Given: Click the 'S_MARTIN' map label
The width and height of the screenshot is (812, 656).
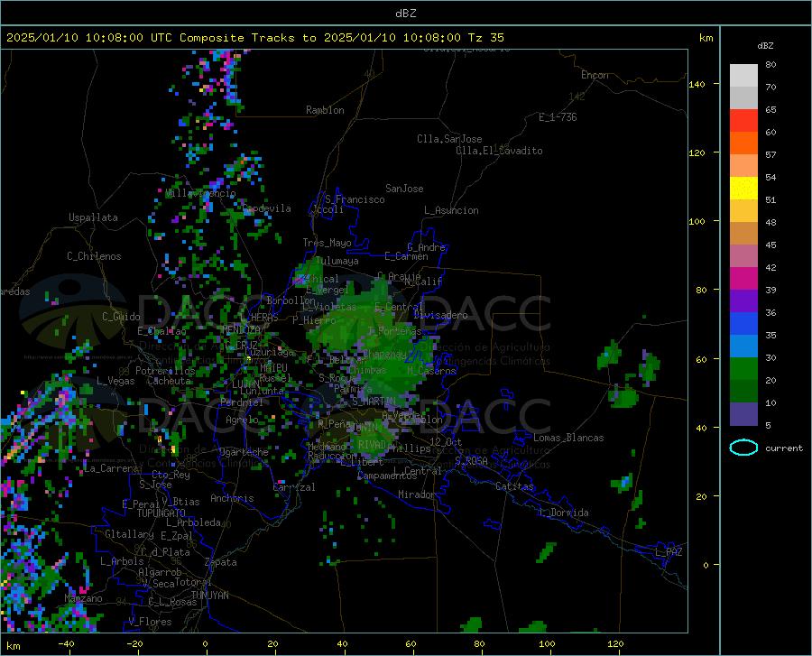Looking at the screenshot, I should coord(374,401).
